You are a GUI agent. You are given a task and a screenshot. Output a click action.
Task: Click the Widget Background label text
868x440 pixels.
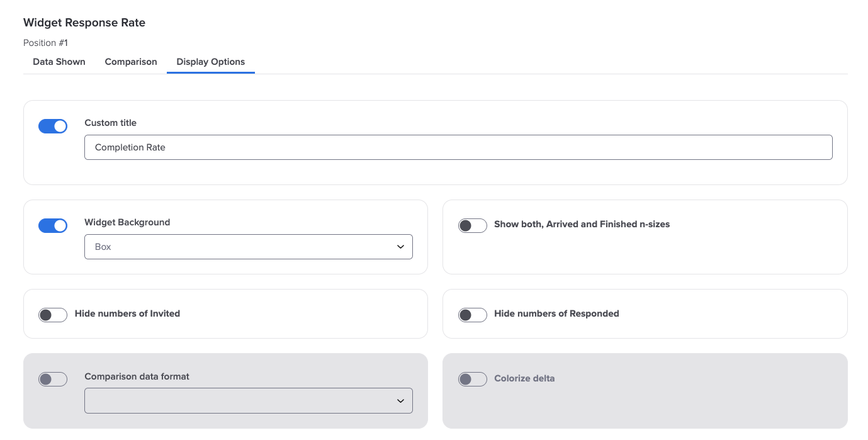[127, 222]
